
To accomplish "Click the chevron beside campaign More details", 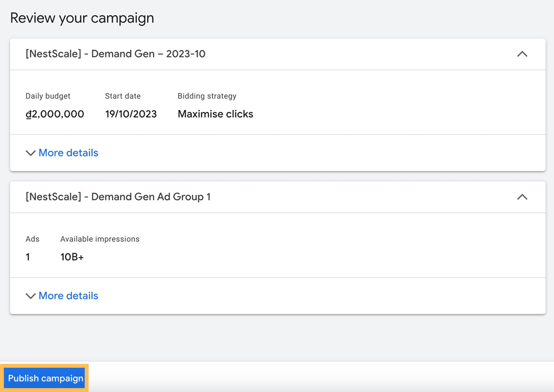I will pos(31,153).
